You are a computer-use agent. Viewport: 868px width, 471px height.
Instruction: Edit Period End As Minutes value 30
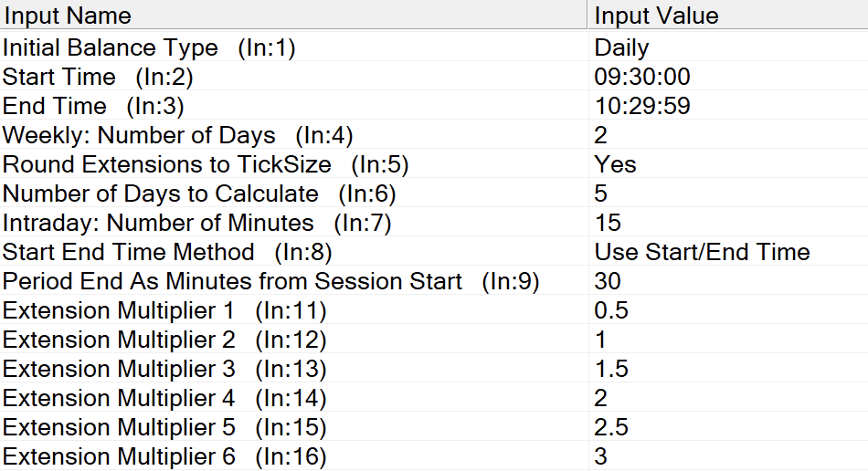(x=608, y=281)
